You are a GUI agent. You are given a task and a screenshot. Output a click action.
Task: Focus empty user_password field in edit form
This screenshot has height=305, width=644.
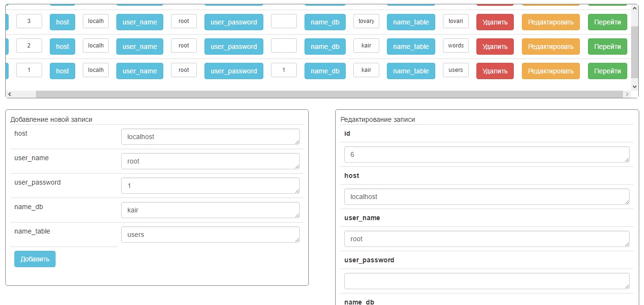(x=487, y=281)
